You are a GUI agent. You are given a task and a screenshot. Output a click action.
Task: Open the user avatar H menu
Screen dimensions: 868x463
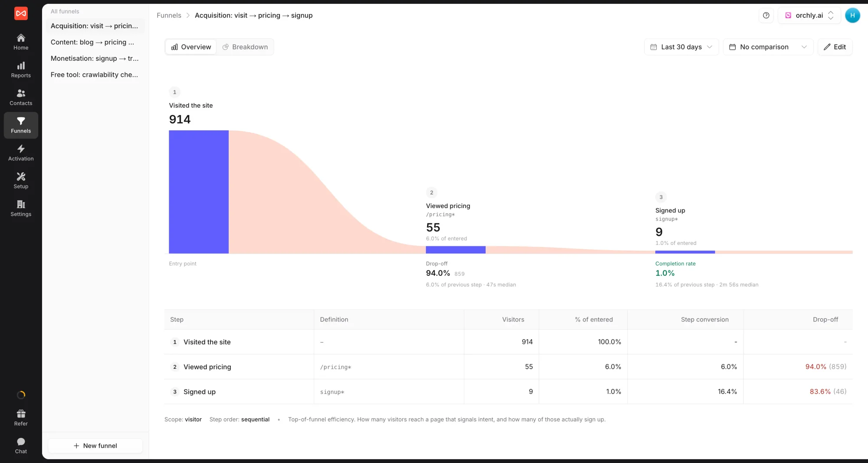[x=852, y=16]
